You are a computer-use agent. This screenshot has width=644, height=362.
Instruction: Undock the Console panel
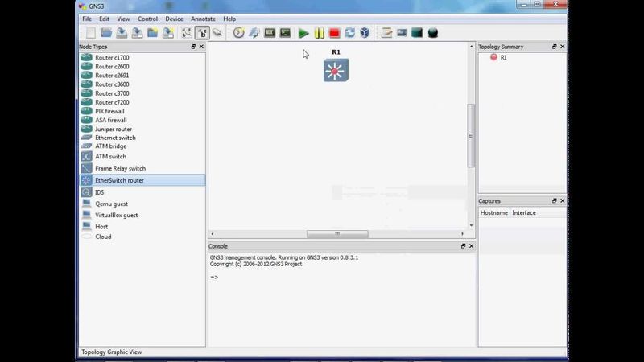point(464,246)
